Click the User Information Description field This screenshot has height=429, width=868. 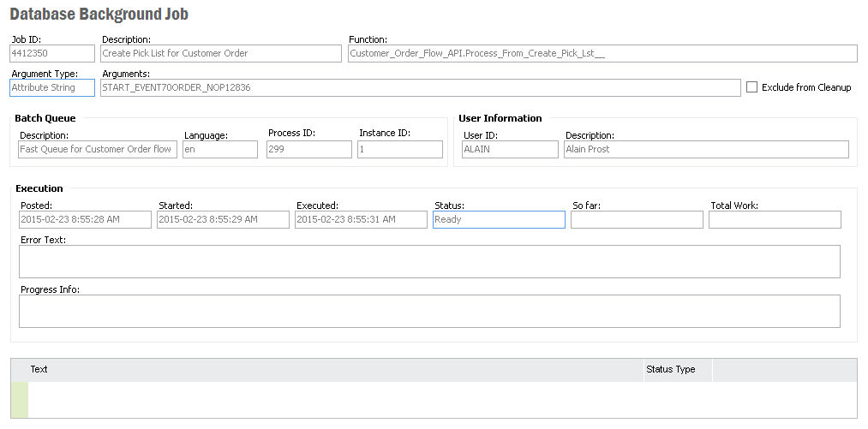click(706, 150)
